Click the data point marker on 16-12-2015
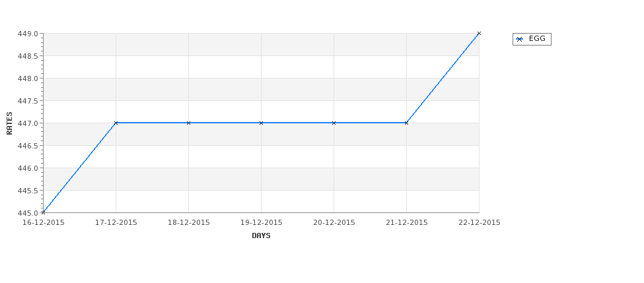The image size is (644, 283). click(x=43, y=212)
